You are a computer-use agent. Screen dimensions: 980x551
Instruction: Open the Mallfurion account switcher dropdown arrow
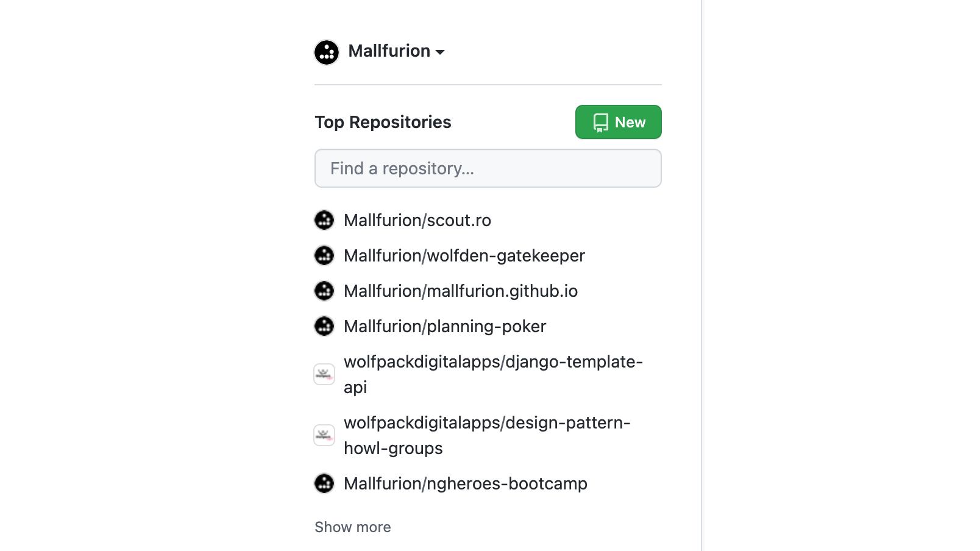click(440, 52)
